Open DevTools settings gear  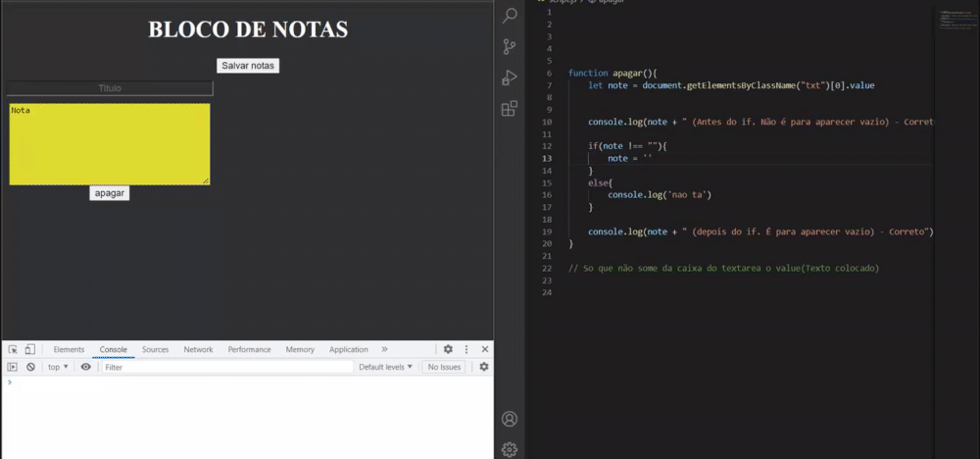[448, 349]
